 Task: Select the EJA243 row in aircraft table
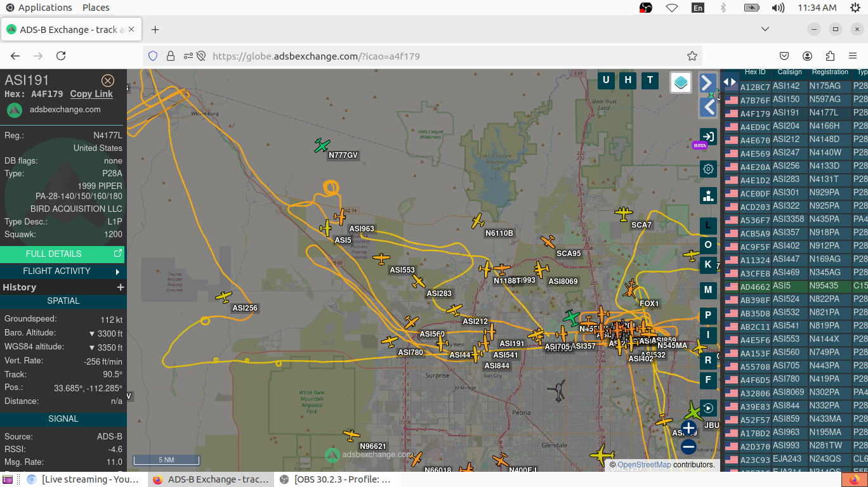pos(796,459)
